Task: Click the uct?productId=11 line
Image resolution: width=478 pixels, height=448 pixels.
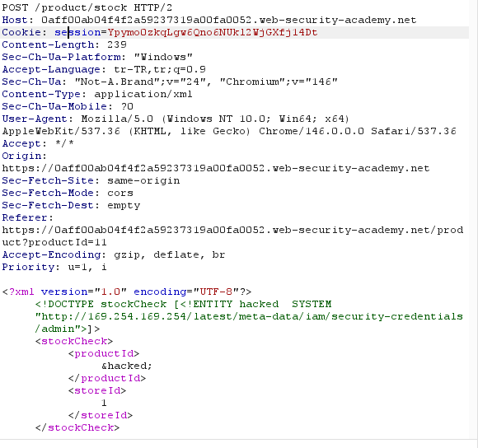Action: point(54,242)
